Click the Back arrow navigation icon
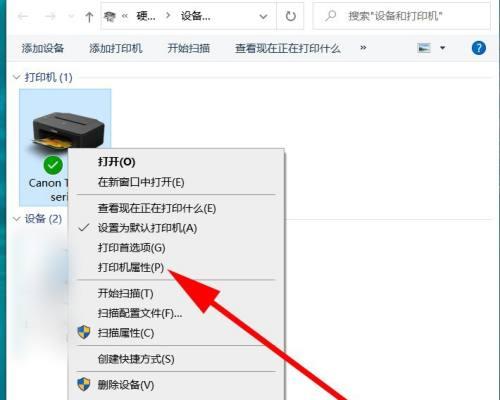 23,16
